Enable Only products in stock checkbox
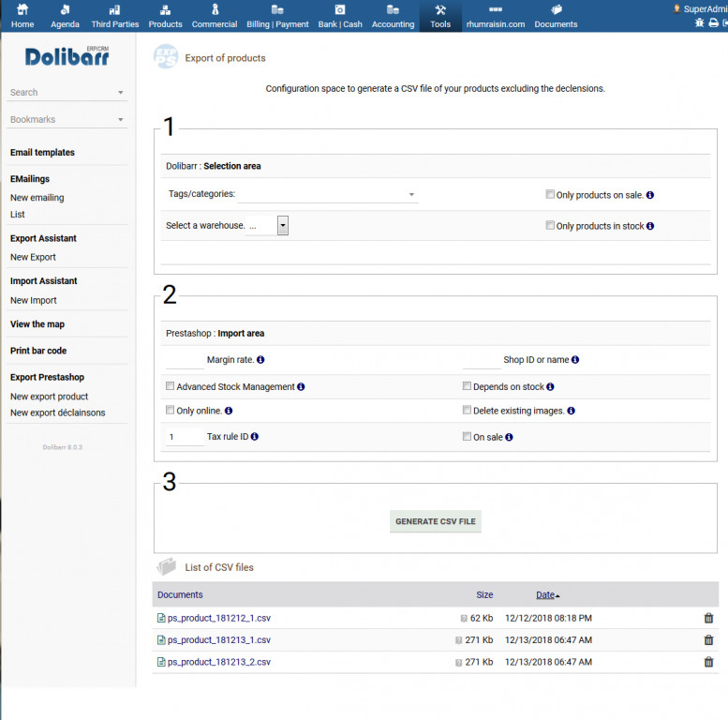The width and height of the screenshot is (728, 720). (x=550, y=226)
